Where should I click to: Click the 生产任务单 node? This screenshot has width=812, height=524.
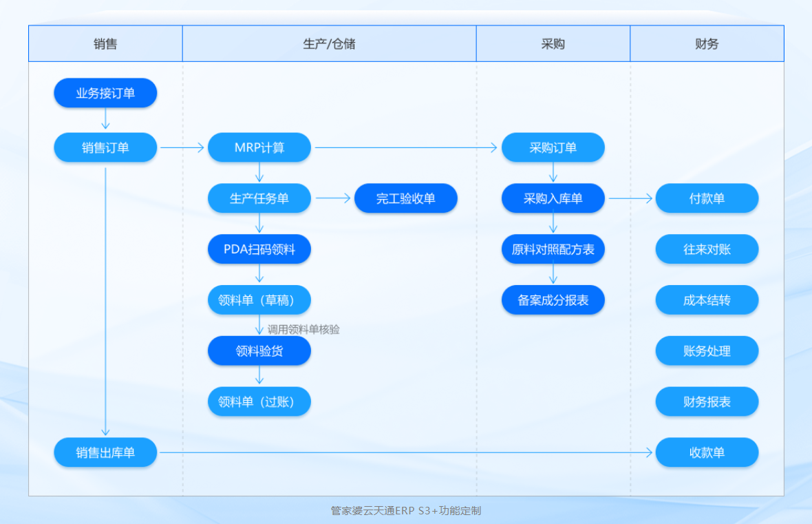259,198
